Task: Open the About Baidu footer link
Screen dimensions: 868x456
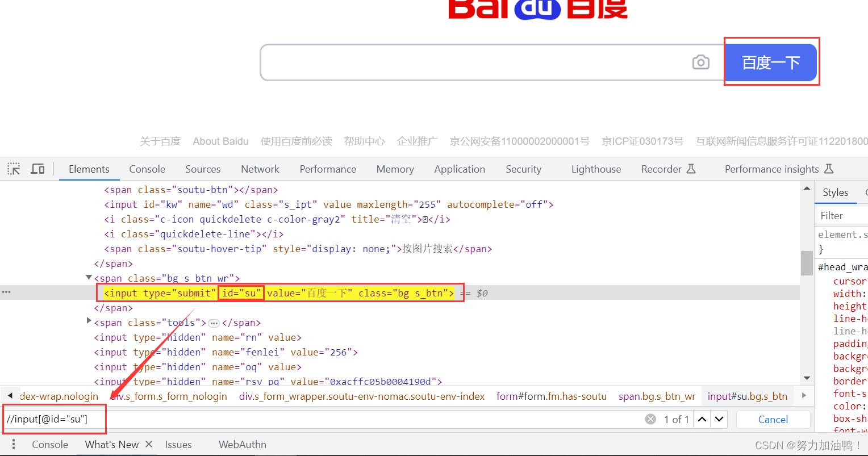Action: [220, 141]
